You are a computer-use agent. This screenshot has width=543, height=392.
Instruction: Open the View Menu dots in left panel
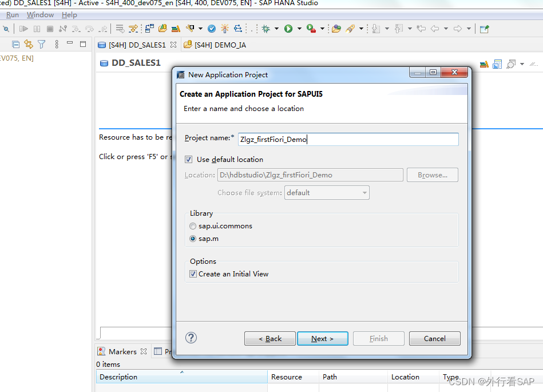[57, 44]
